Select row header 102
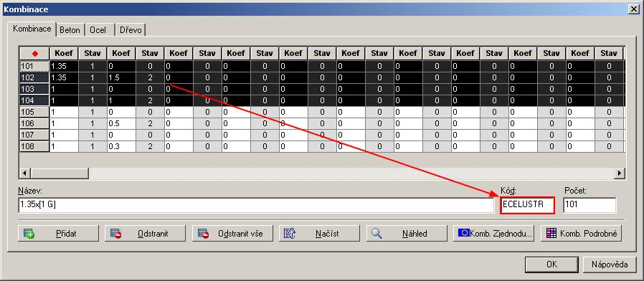Viewport: 644px width, 281px height. coord(34,77)
